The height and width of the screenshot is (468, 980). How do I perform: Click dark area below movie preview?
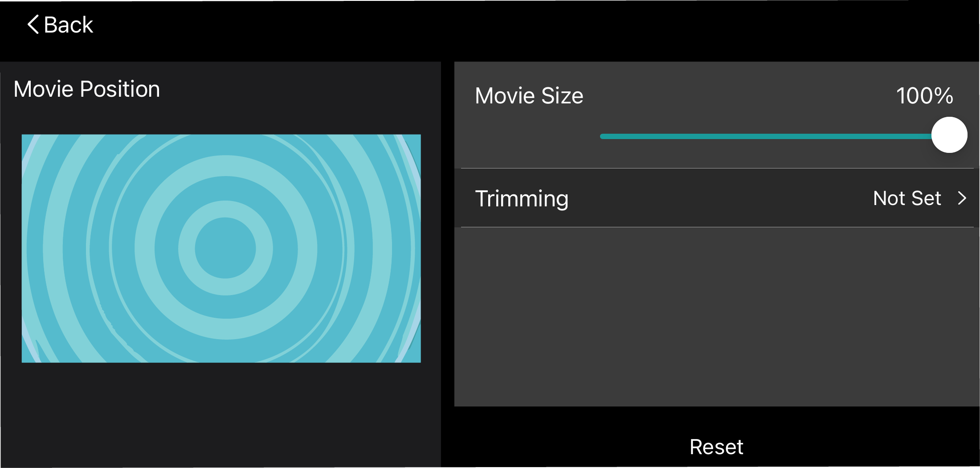coord(221,415)
